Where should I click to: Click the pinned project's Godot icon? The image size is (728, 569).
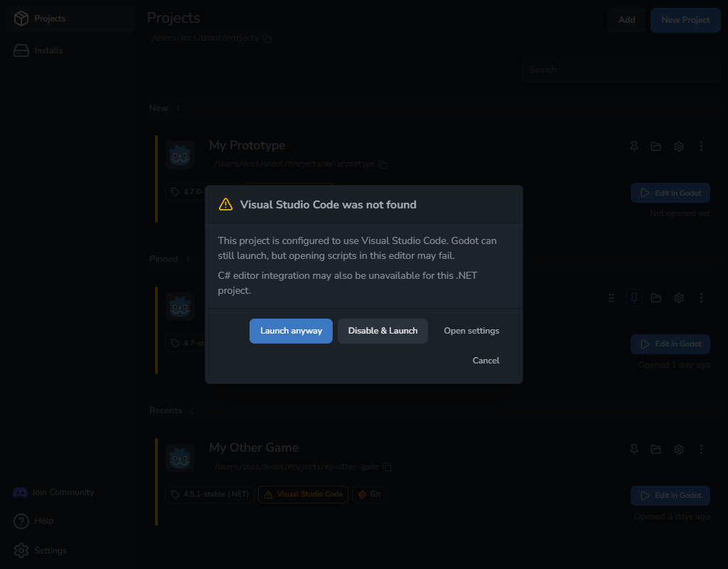[180, 306]
